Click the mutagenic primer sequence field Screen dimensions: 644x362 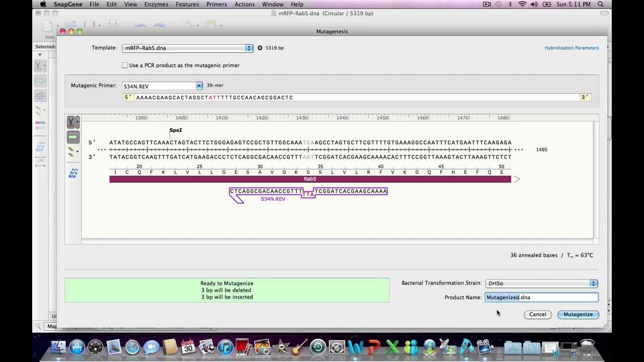(x=357, y=98)
